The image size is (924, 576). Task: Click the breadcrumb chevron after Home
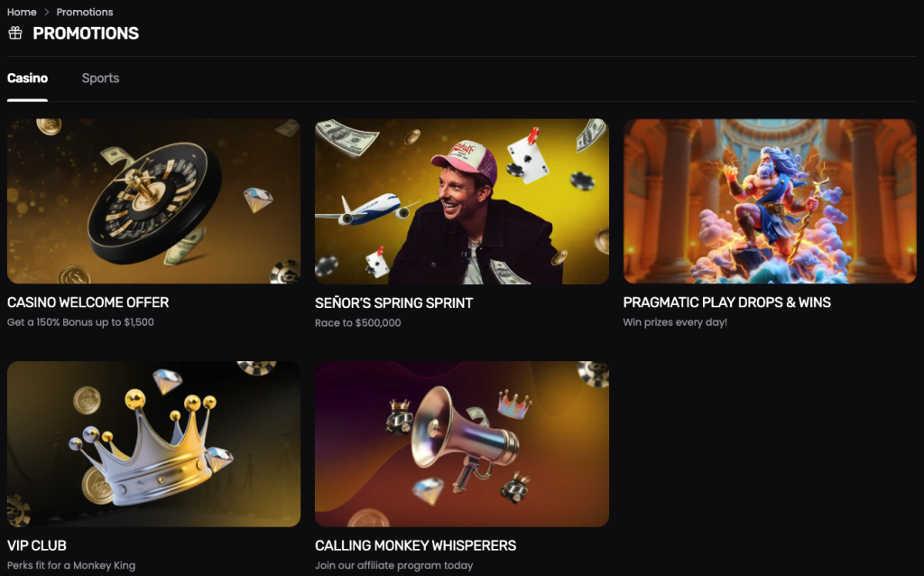click(x=47, y=12)
